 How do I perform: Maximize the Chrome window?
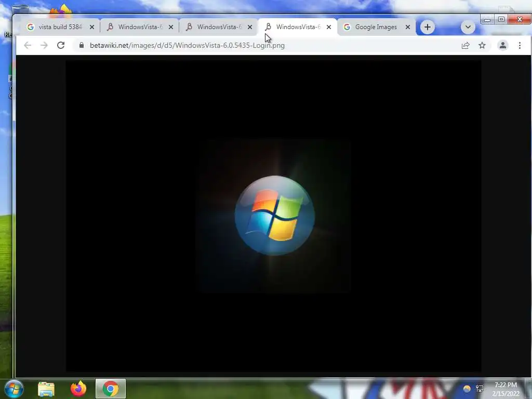(x=501, y=19)
